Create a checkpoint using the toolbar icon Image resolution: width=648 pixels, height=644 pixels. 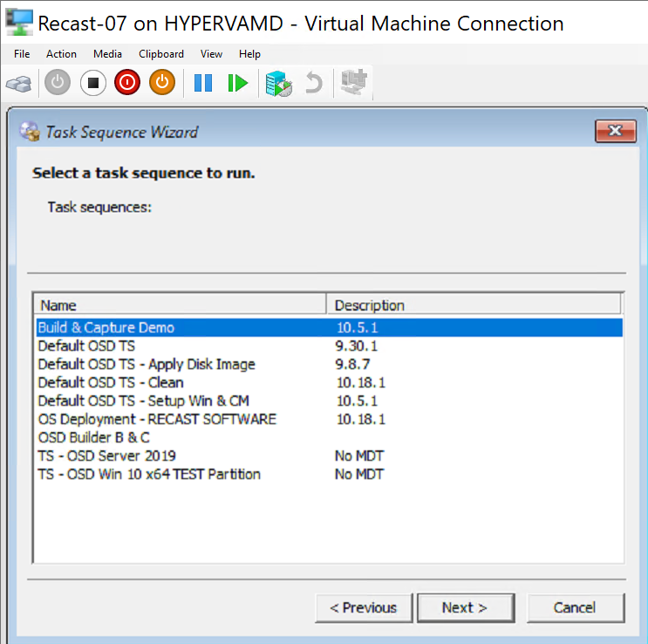click(278, 84)
